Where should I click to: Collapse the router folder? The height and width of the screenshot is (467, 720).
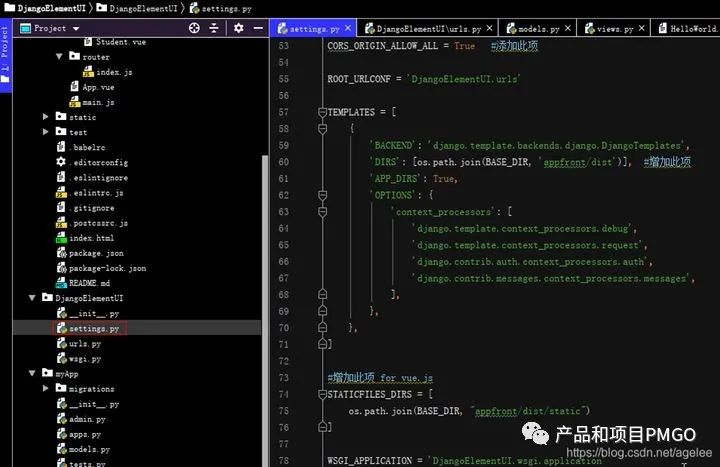pyautogui.click(x=59, y=56)
